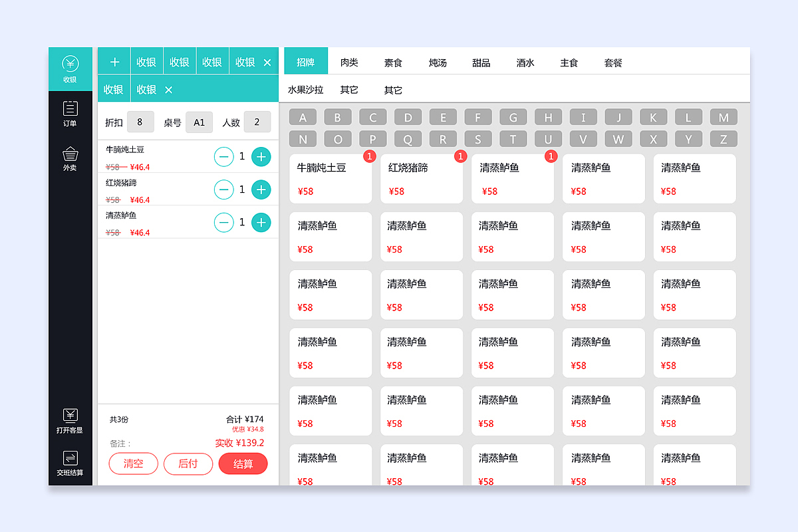Click 清空 to clear the order

click(133, 464)
